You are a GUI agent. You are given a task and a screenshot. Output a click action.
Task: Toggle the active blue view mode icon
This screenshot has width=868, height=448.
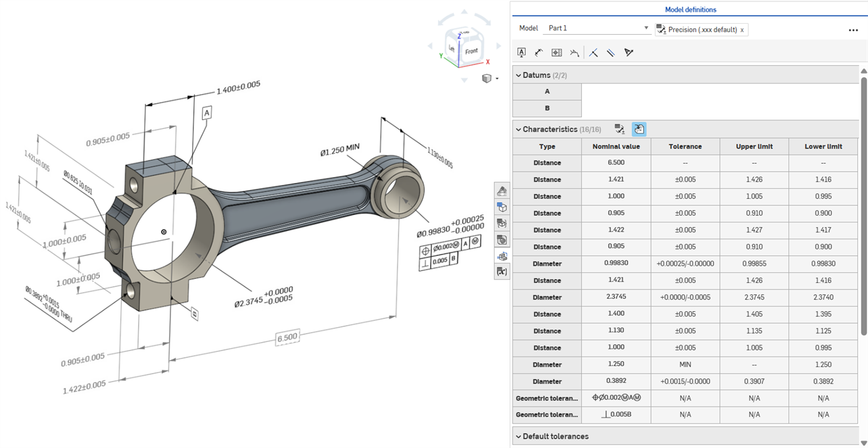[x=502, y=256]
